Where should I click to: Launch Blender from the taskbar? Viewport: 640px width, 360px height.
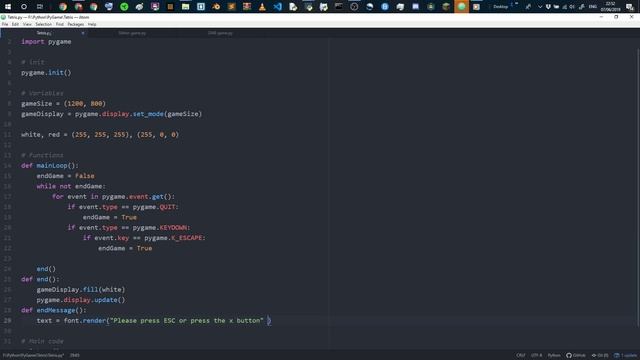pos(216,7)
